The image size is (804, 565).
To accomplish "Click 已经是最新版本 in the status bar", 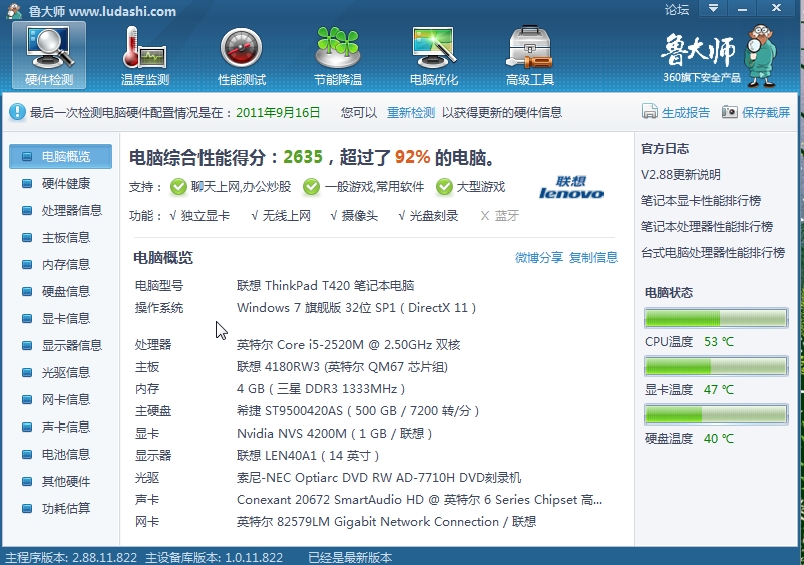I will (350, 558).
